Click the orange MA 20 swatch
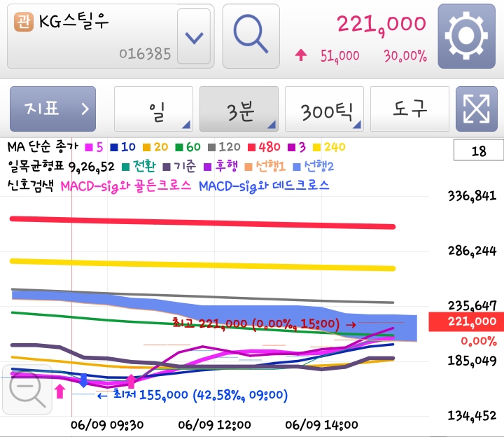This screenshot has height=437, width=504. coord(146,148)
